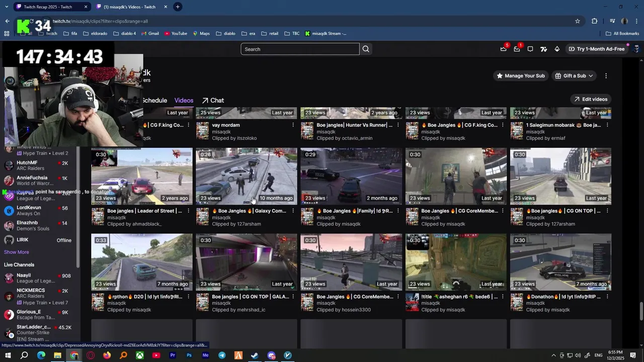Open the channel options three-dot menu
644x362 pixels.
(x=606, y=76)
